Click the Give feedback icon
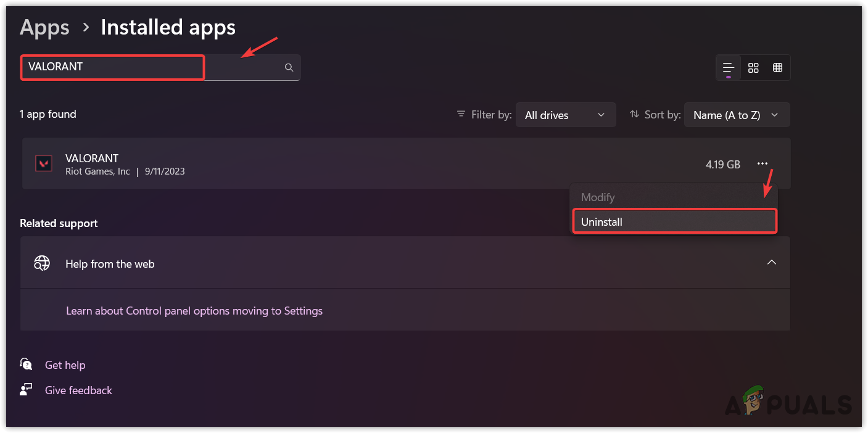Screen dimensions: 868x433 [26, 390]
